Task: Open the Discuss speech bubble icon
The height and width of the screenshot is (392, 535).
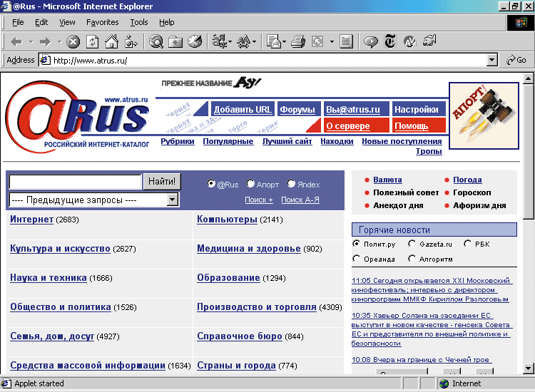Action: click(370, 42)
